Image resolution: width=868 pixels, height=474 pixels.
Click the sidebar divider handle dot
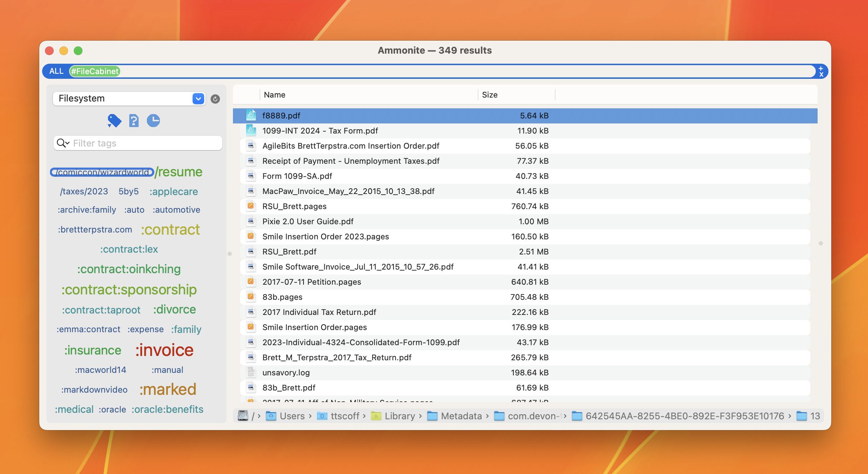(x=230, y=254)
